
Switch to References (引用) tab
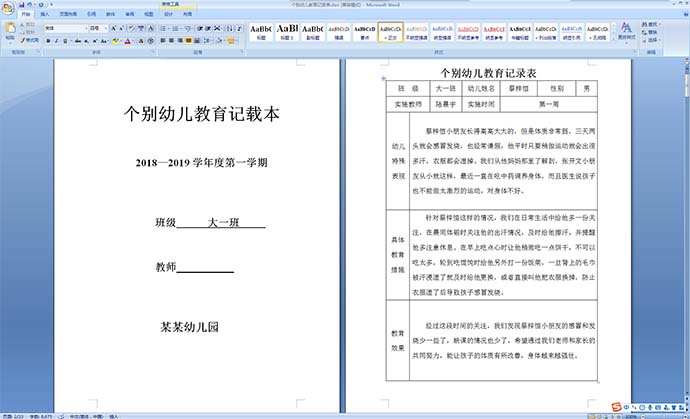click(92, 14)
